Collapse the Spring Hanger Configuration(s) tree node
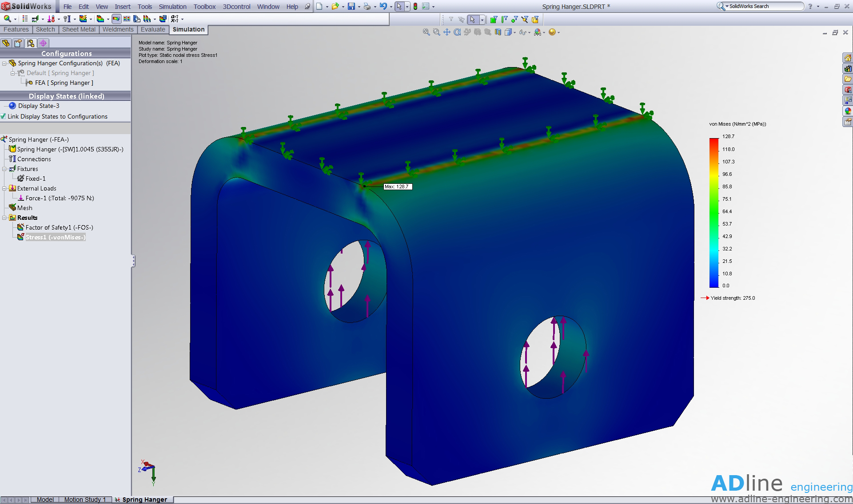The height and width of the screenshot is (504, 853). pyautogui.click(x=4, y=63)
